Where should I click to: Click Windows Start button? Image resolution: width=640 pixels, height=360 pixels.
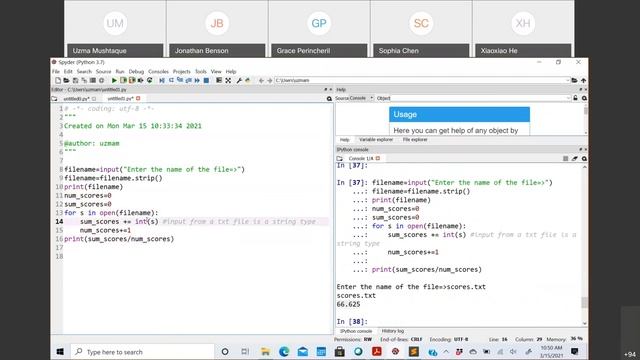click(x=60, y=351)
